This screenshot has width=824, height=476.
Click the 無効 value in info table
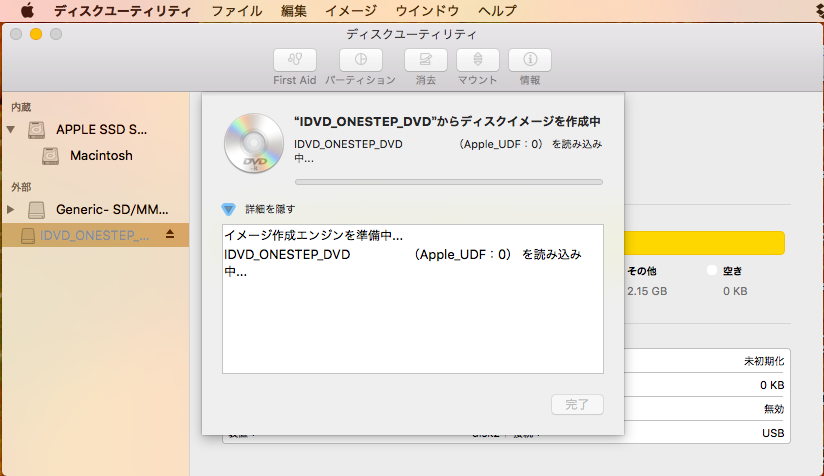tap(774, 409)
